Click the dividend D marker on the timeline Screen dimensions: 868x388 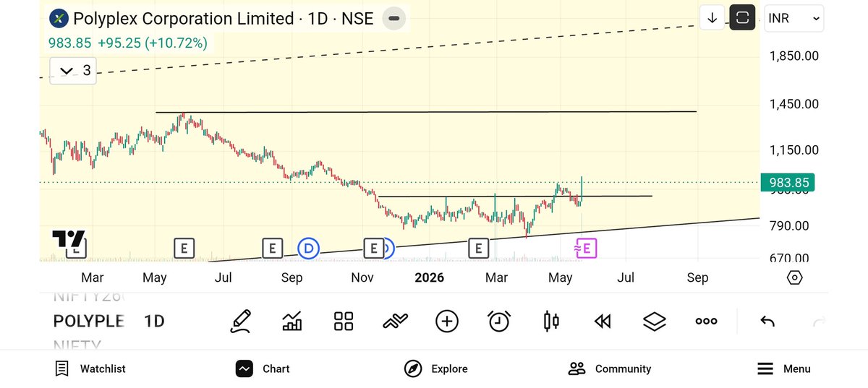[309, 249]
